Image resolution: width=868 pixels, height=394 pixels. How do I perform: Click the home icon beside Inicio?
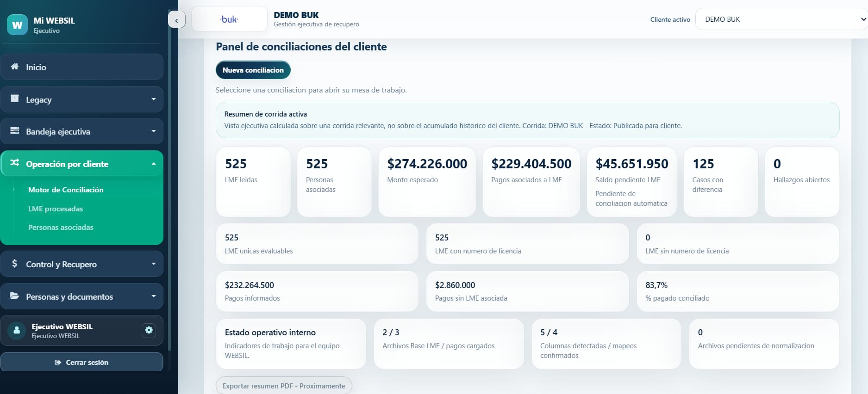(x=15, y=67)
